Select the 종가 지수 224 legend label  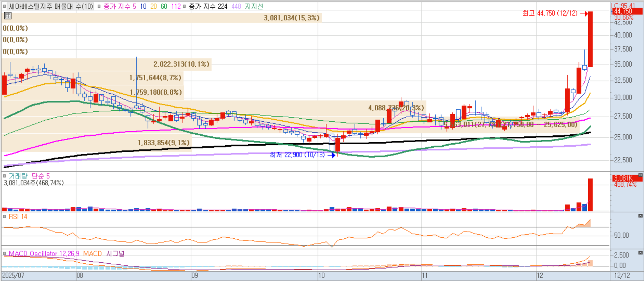click(208, 6)
